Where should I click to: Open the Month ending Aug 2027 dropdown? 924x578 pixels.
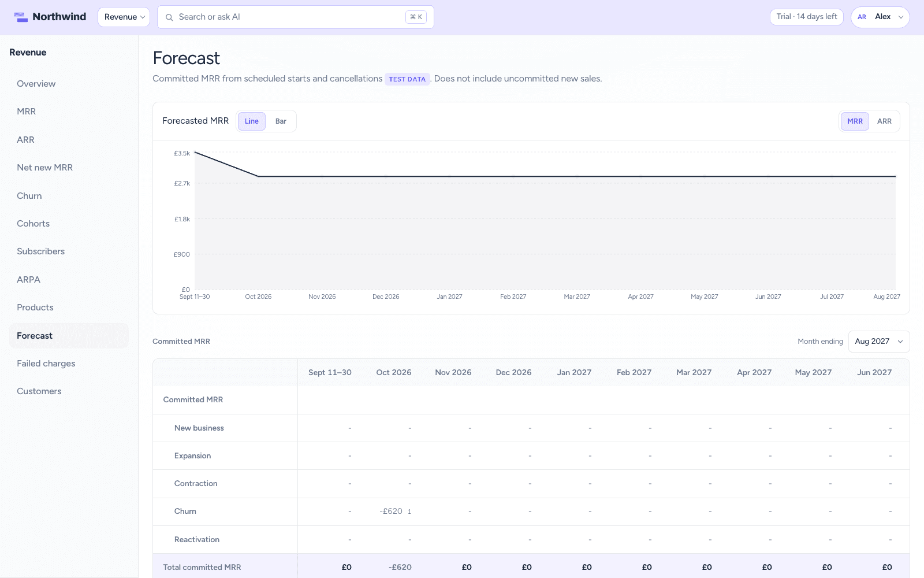point(879,342)
